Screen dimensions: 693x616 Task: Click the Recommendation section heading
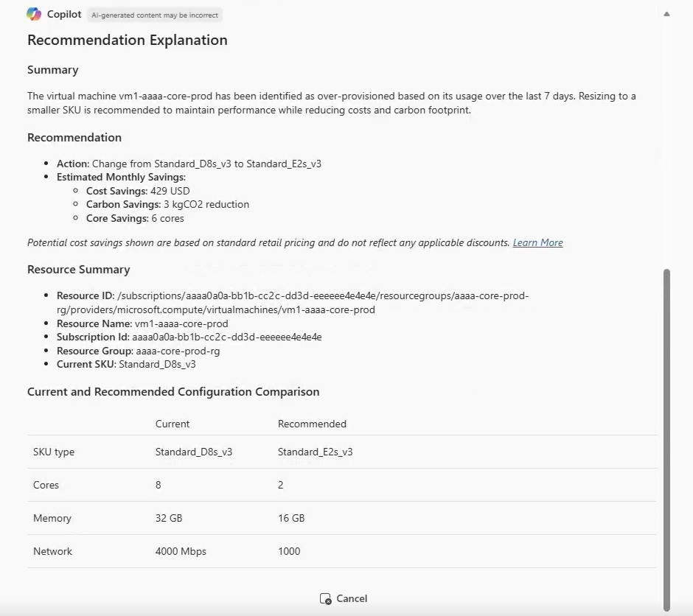[74, 137]
